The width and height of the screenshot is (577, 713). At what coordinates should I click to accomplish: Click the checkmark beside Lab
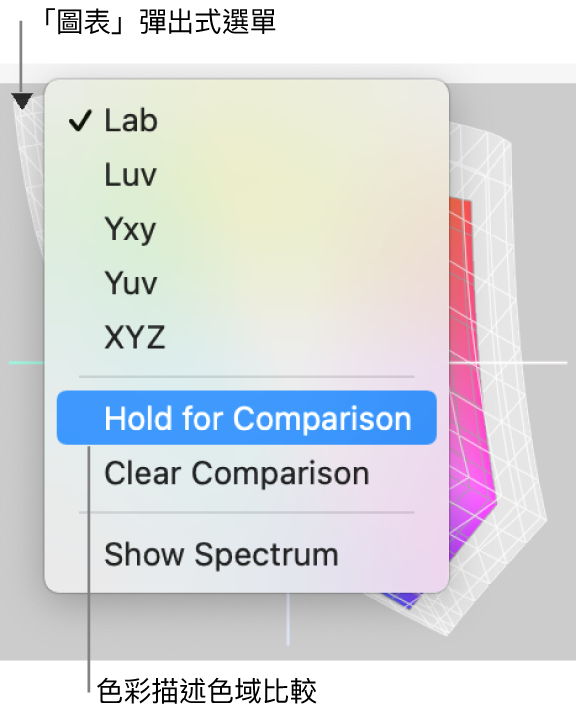80,121
